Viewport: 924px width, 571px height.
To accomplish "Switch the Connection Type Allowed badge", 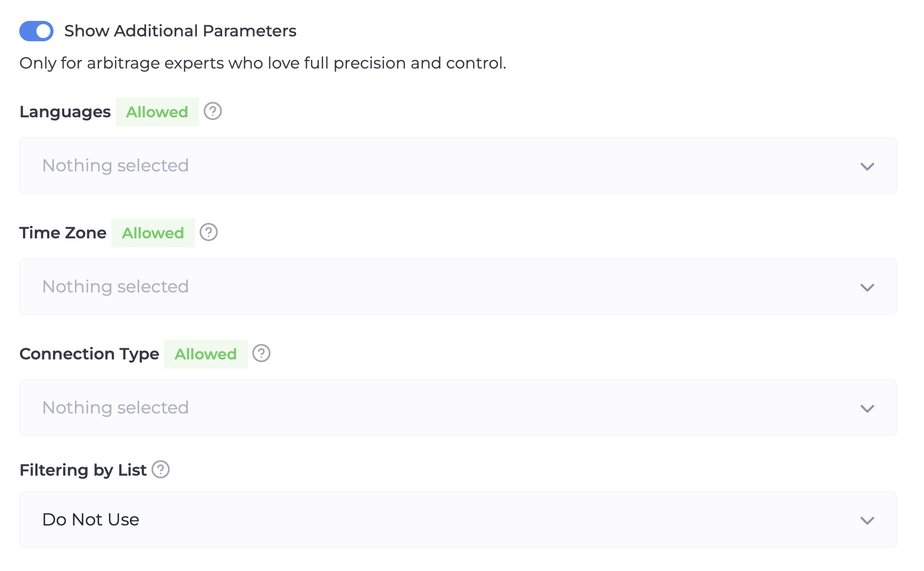I will pos(206,354).
